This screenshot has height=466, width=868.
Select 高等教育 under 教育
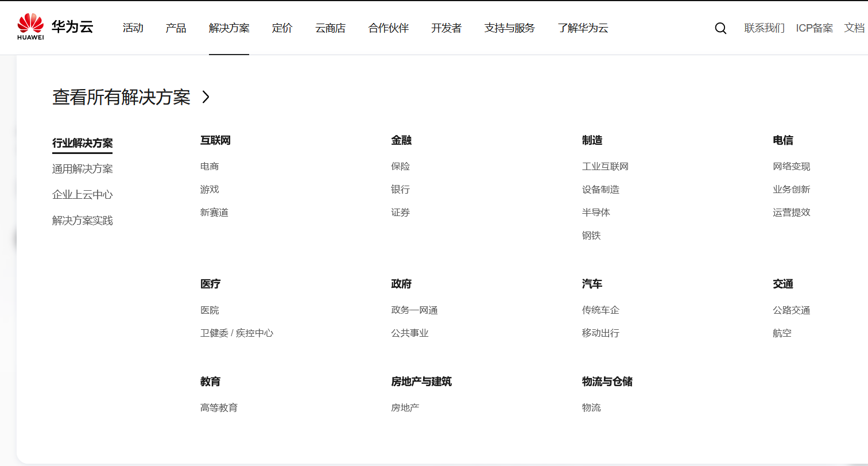[219, 407]
